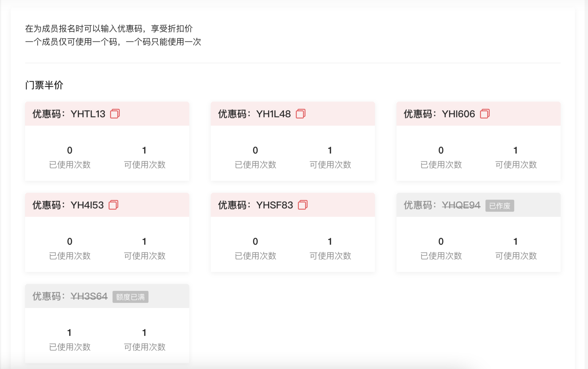Screen dimensions: 588x369
Task: Select the YH4I53 coupon code text
Action: 87,205
